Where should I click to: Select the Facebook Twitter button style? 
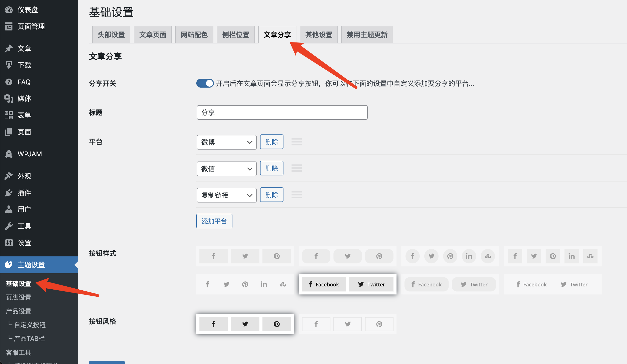click(x=346, y=284)
